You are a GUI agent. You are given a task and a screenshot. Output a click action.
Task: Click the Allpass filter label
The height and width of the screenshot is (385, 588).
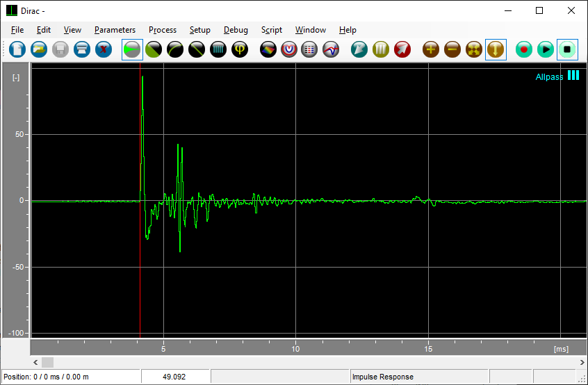coord(549,77)
